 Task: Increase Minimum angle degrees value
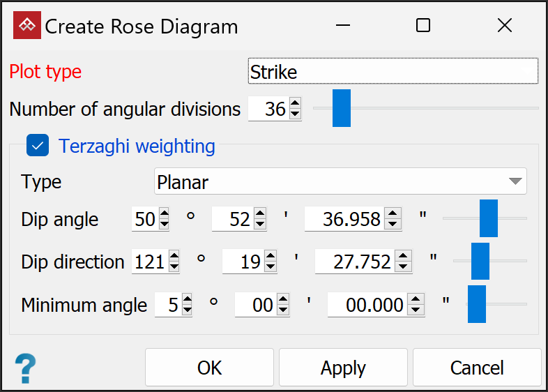click(x=187, y=300)
